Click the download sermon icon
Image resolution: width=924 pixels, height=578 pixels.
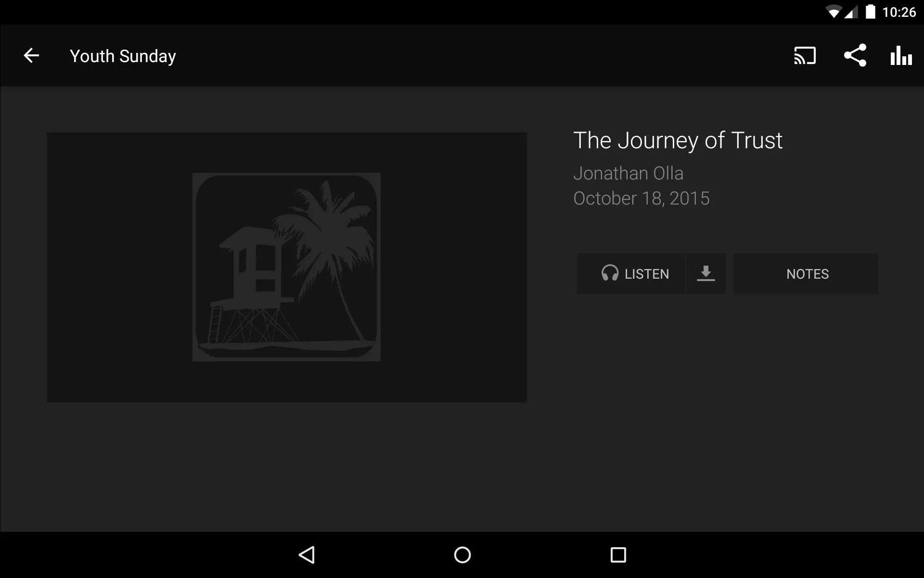[x=706, y=274]
